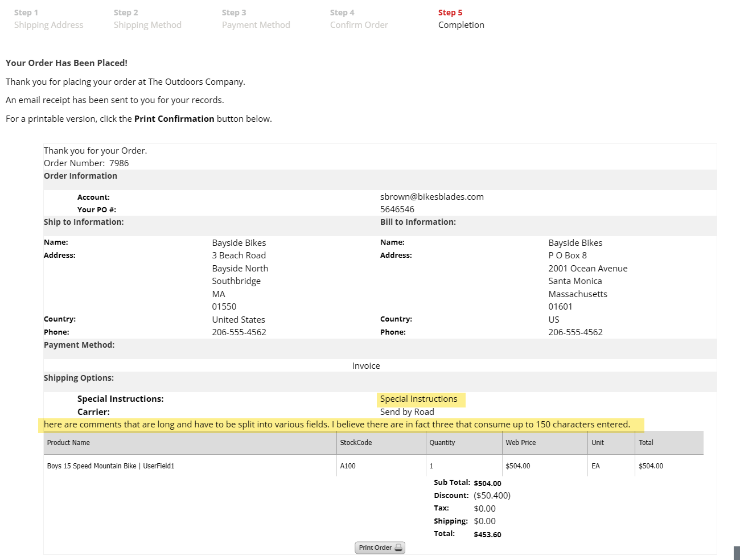Click Massachusetts state text
The image size is (740, 560).
[578, 294]
